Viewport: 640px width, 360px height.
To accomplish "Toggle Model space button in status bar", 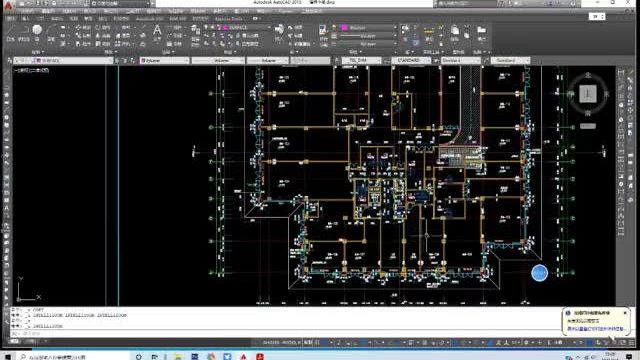I will (308, 342).
